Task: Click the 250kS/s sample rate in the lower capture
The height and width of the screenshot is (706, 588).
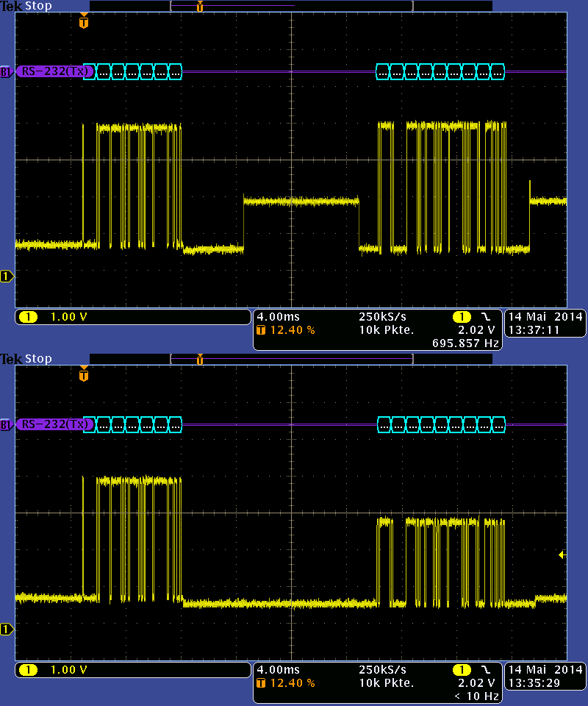Action: [x=383, y=670]
